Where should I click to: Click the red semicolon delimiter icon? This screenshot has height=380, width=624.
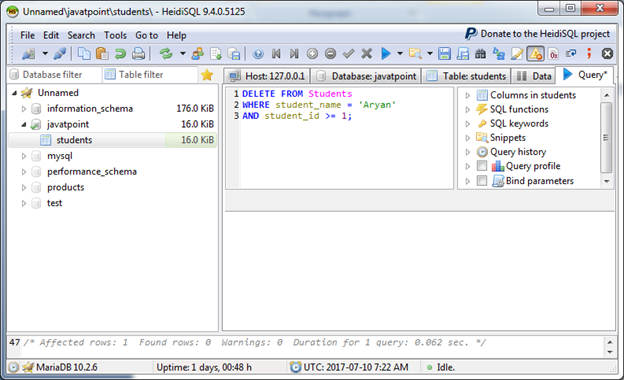pos(589,53)
